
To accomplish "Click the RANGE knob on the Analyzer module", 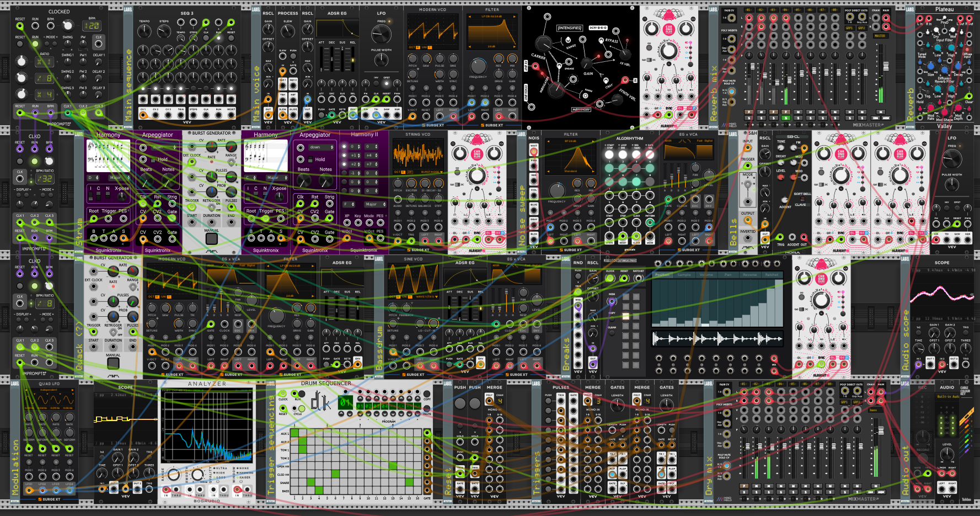I will (173, 474).
